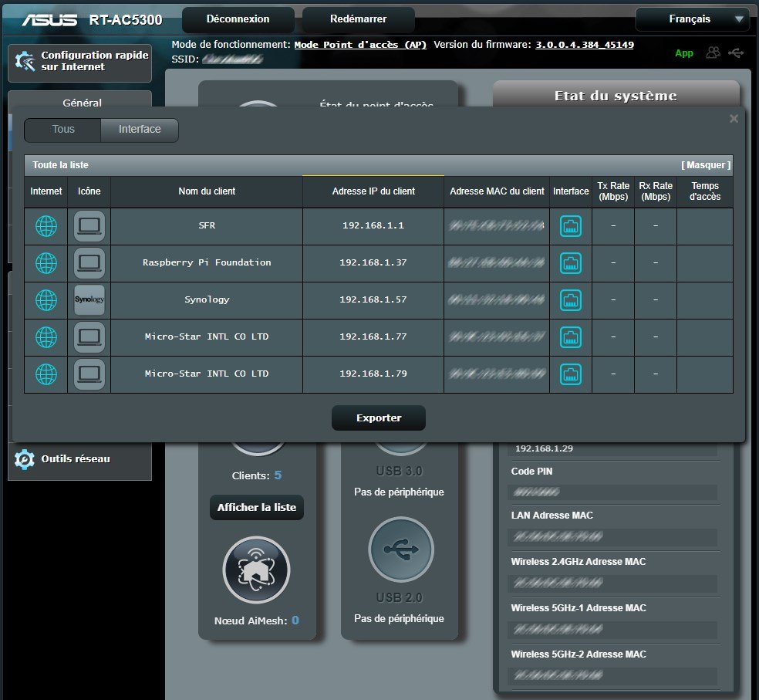Screen dimensions: 759x700
Task: Switch to the Tous tab
Action: tap(63, 130)
